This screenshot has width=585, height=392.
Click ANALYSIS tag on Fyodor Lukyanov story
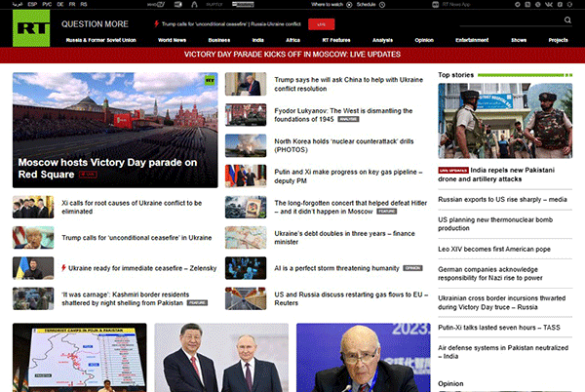pos(348,119)
